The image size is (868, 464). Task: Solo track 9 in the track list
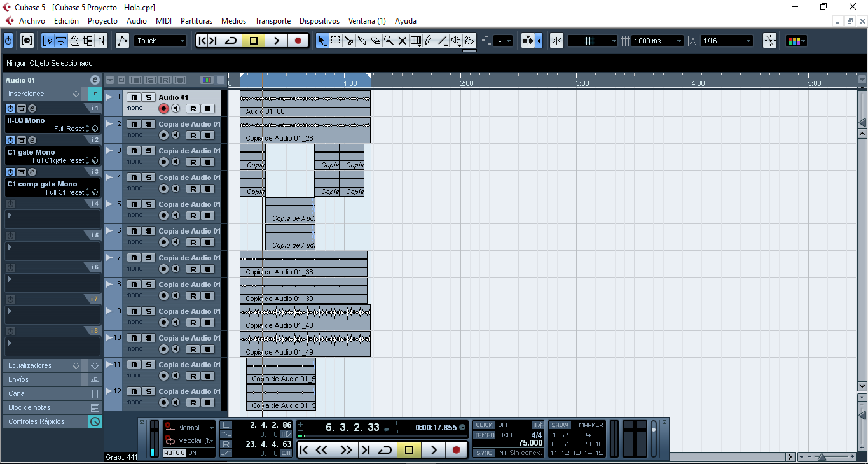point(148,311)
